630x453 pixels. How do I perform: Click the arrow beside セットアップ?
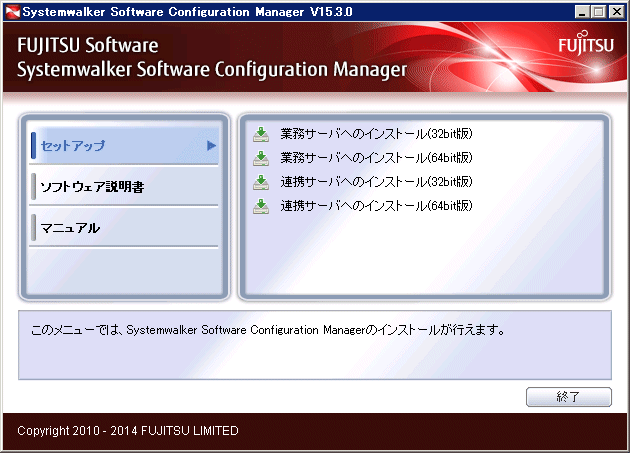coord(211,146)
